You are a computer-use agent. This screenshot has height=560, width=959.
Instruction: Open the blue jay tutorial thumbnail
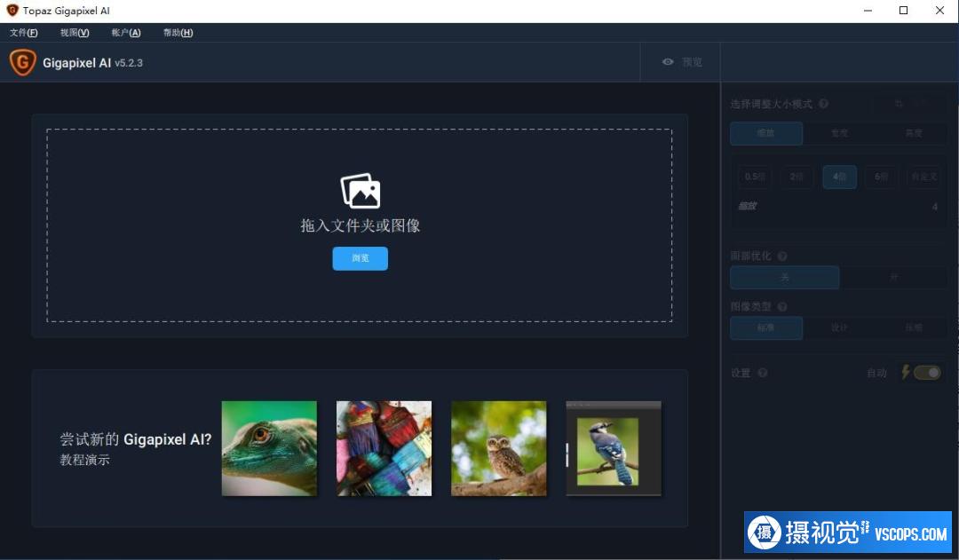[x=614, y=448]
